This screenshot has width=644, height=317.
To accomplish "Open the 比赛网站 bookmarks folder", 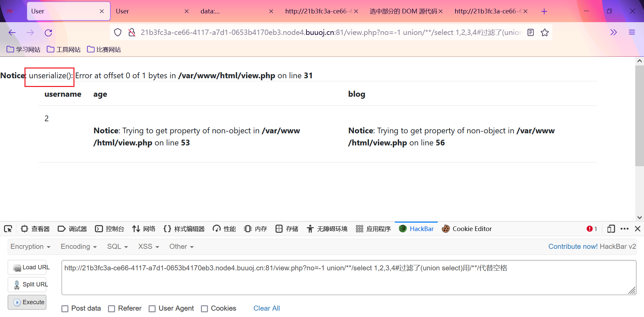I will click(x=104, y=50).
